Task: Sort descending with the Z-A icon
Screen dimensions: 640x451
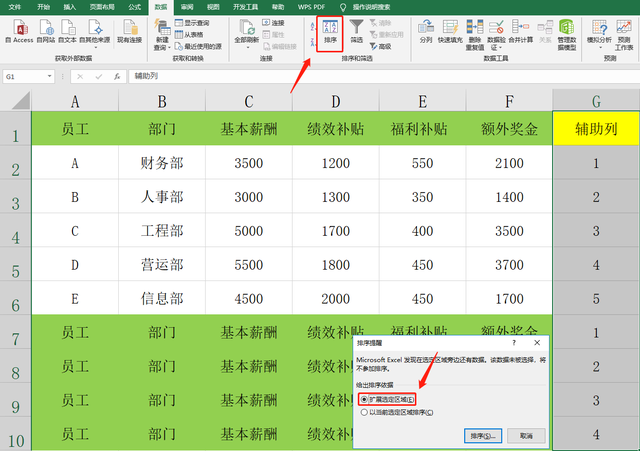Action: click(x=313, y=42)
